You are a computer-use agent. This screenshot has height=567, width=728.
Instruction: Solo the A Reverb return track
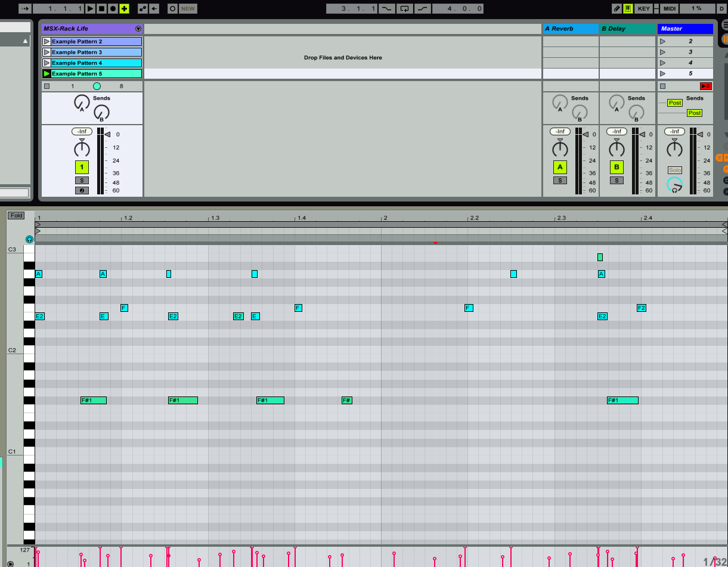point(560,181)
